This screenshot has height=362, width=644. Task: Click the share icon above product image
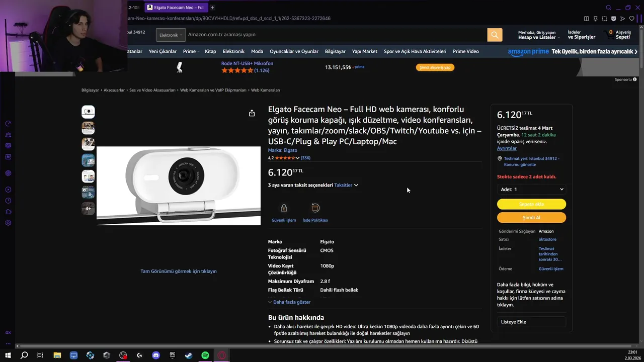click(x=252, y=113)
